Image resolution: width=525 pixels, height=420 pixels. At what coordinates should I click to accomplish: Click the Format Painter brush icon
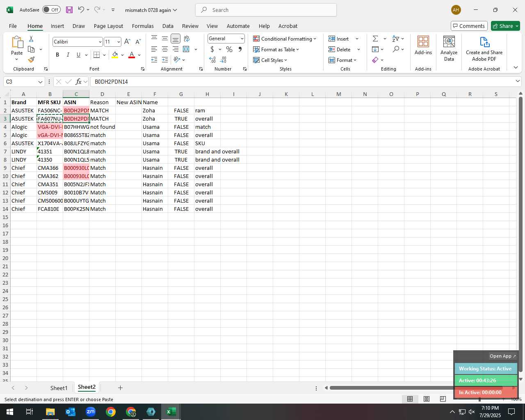31,59
